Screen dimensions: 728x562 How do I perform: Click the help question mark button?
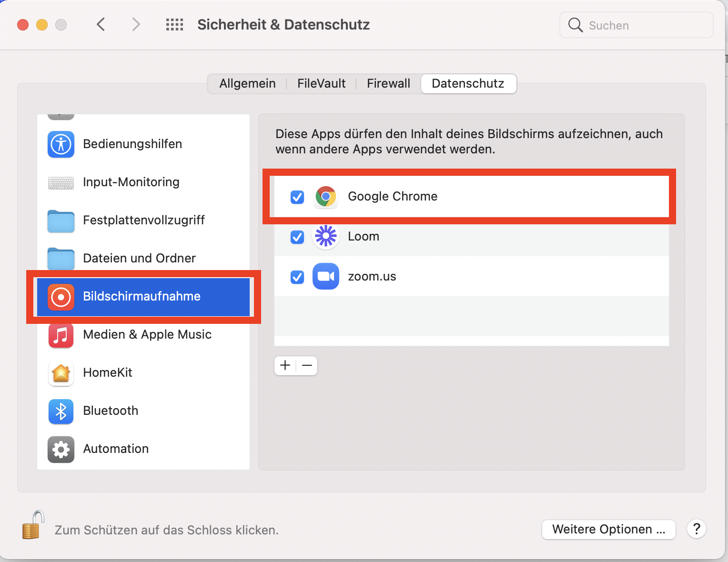[x=697, y=529]
